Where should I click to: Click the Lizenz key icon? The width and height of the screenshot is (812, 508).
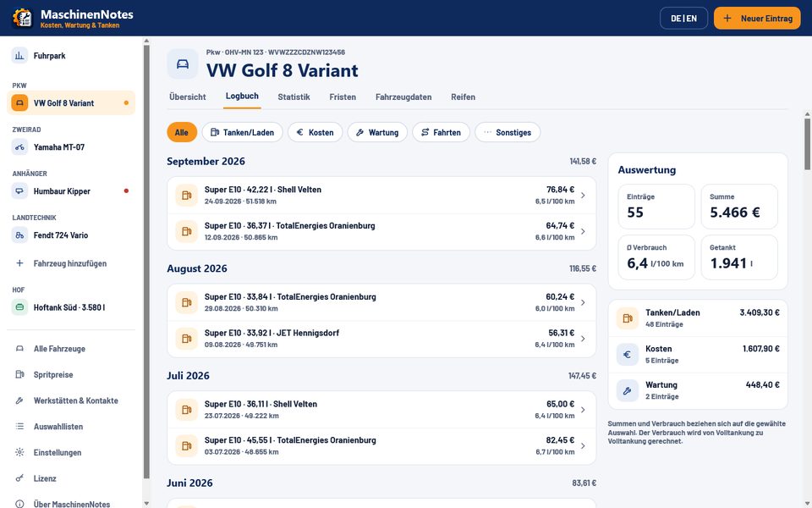[19, 478]
